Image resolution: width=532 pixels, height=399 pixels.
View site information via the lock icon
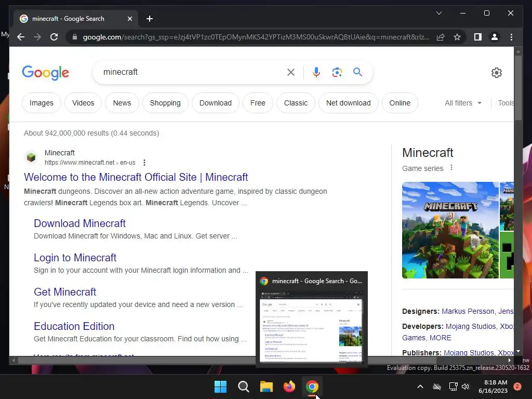coord(75,37)
